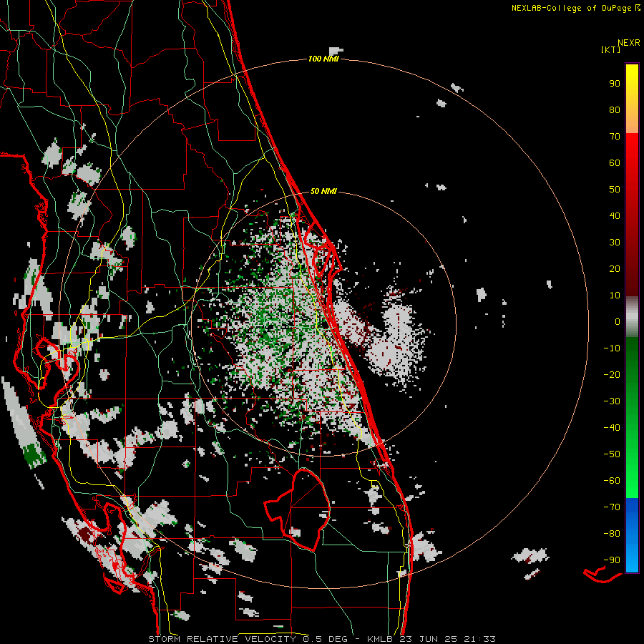Screen dimensions: 644x644
Task: Click the NEXR label above the color scale
Action: pyautogui.click(x=629, y=43)
